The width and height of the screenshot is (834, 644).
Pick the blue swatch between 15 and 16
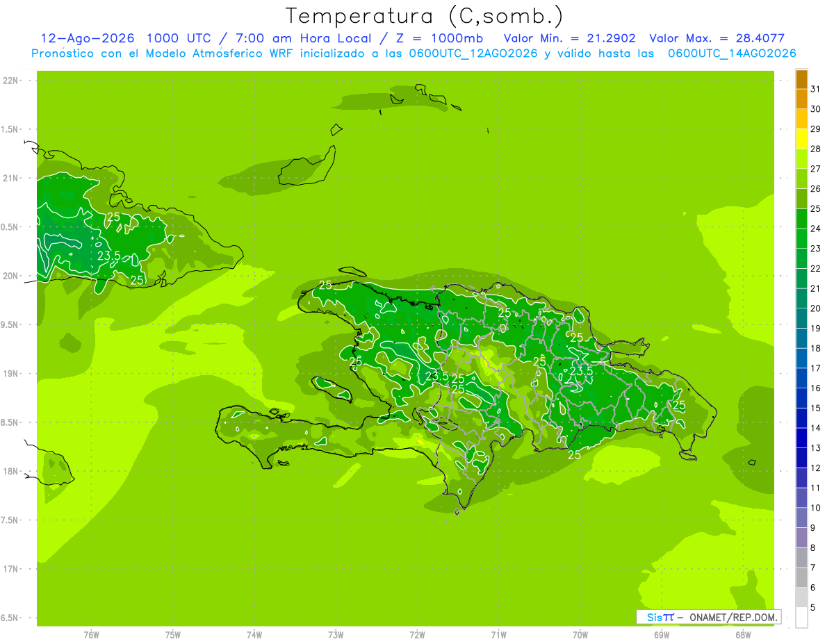[801, 398]
